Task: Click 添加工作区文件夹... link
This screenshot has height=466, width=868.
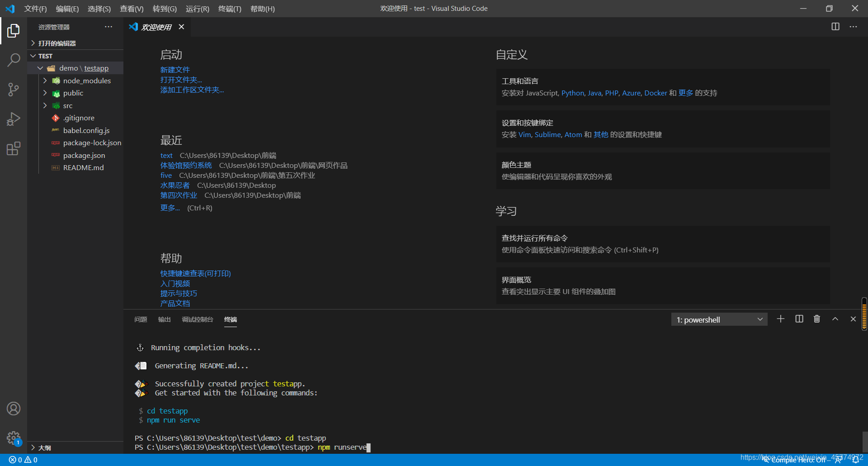Action: click(x=192, y=90)
